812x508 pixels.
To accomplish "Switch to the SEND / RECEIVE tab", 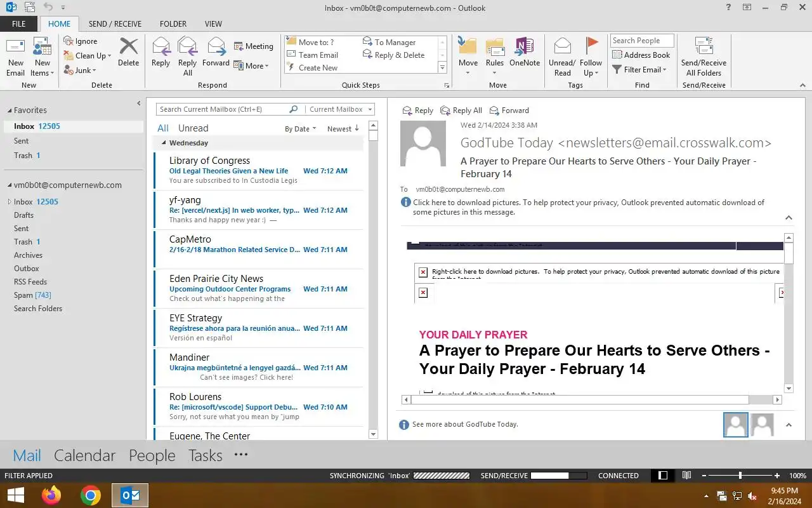I will tap(115, 24).
